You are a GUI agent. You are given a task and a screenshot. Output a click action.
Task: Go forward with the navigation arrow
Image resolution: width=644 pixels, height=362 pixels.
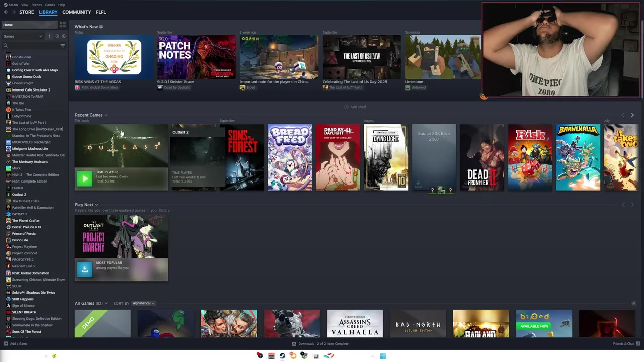[x=13, y=12]
